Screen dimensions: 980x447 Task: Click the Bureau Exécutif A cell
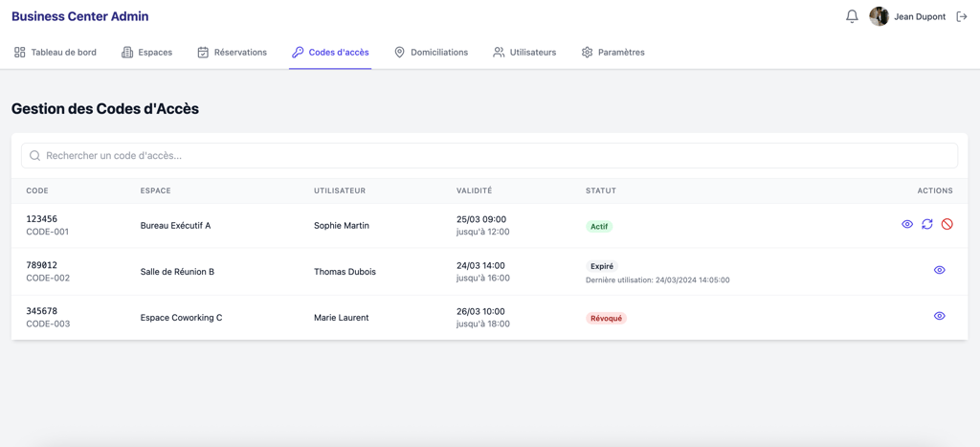coord(176,226)
